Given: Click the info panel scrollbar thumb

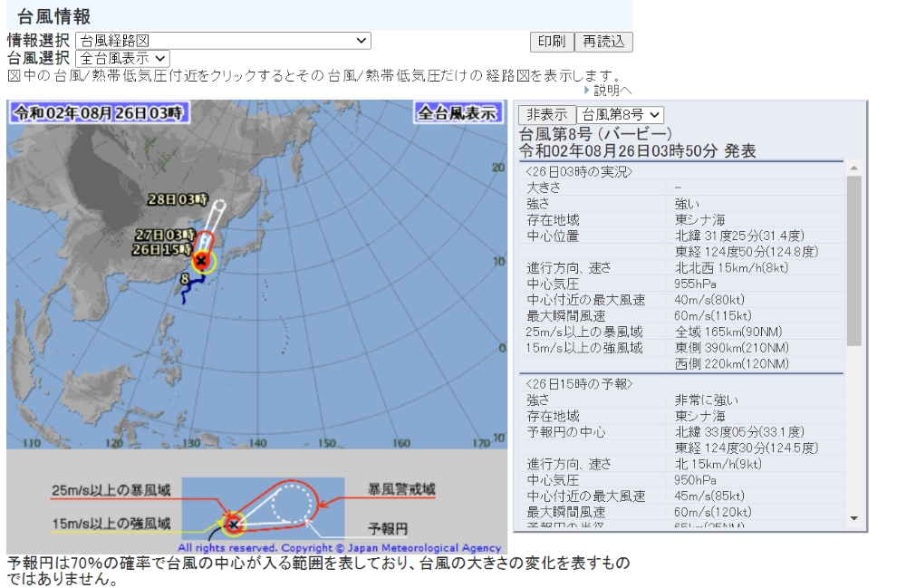Looking at the screenshot, I should point(854,261).
